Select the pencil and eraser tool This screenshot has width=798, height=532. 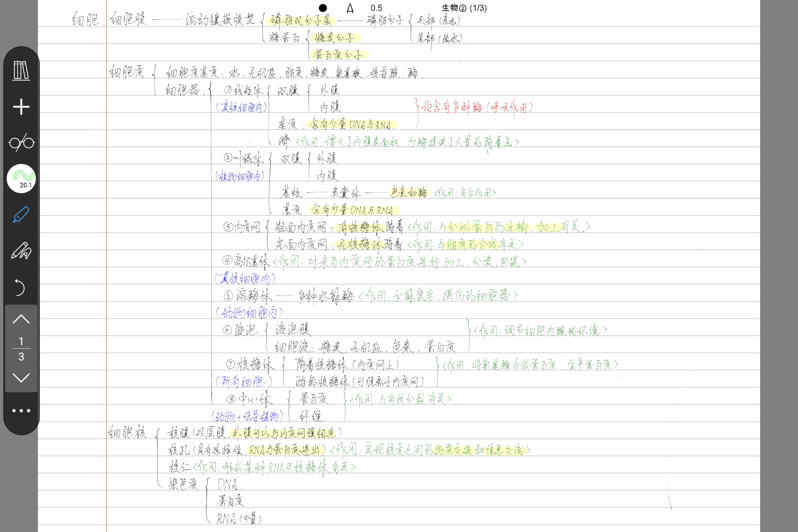pyautogui.click(x=21, y=251)
